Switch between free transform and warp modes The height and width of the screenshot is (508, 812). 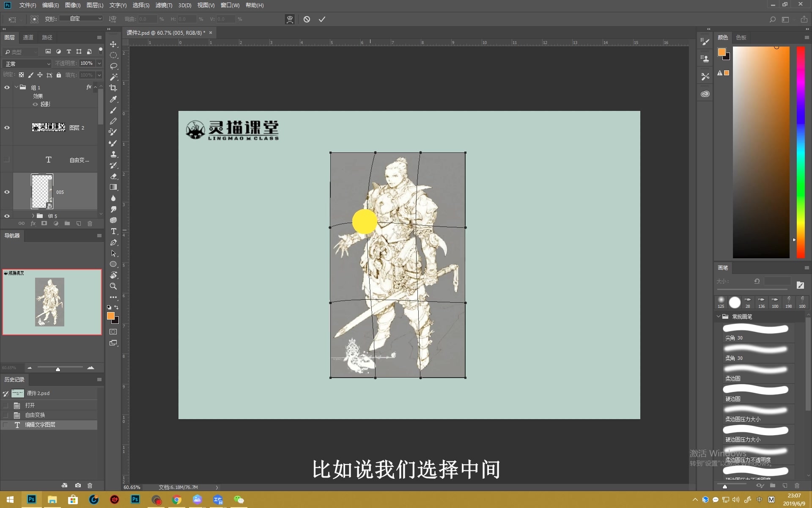(x=290, y=19)
